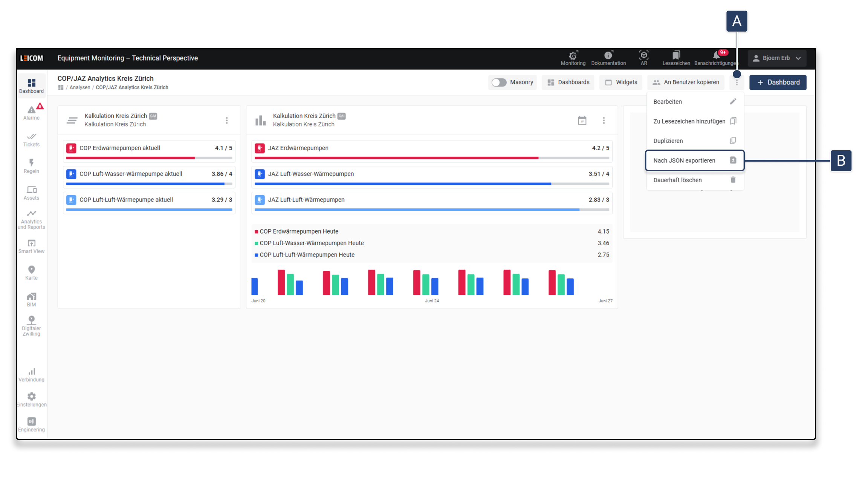Open the calendar icon on the JAZ widget

pyautogui.click(x=582, y=121)
